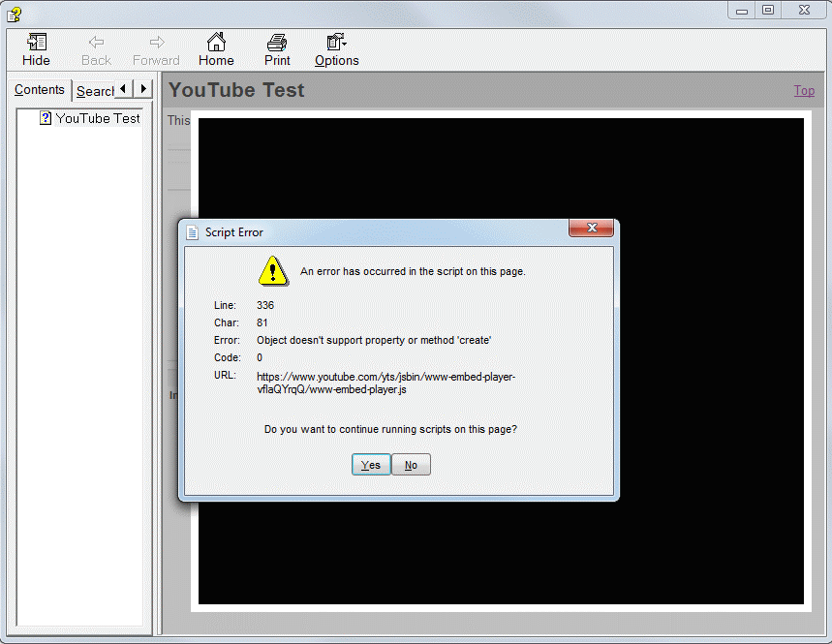Close the Script Error dialog

(x=592, y=228)
